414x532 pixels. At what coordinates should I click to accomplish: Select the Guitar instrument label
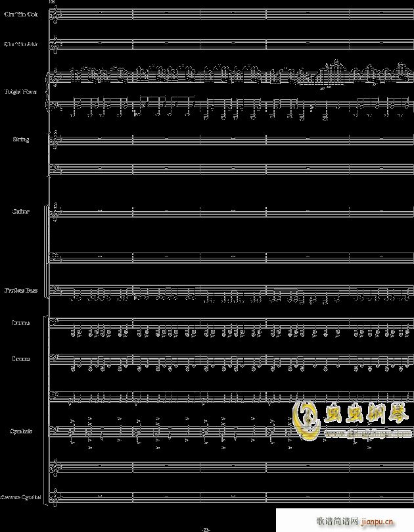point(20,212)
